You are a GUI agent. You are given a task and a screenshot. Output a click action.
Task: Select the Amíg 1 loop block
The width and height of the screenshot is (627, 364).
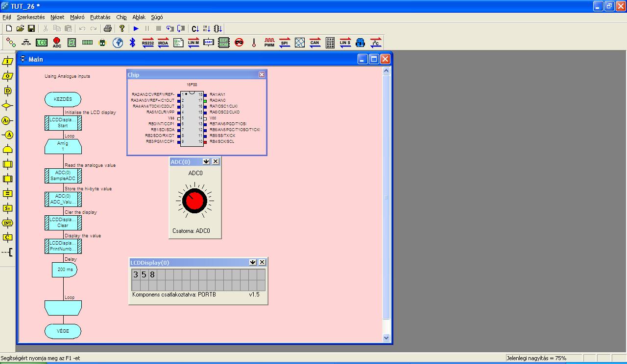pos(63,146)
